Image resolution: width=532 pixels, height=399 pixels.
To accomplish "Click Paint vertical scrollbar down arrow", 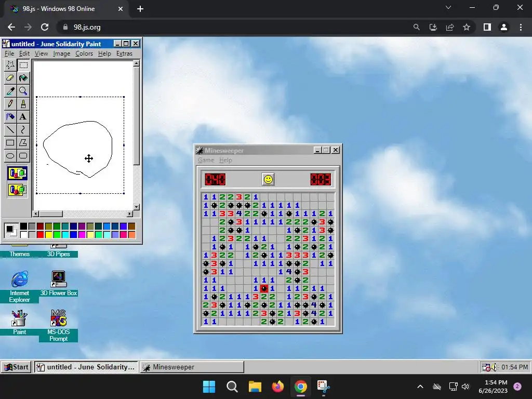I will coord(137,207).
